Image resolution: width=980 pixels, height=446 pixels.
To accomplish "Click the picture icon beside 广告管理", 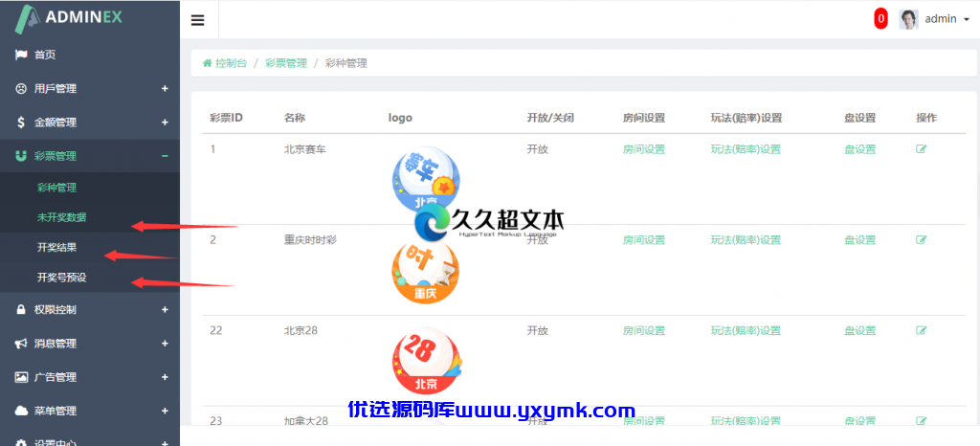I will coord(21,377).
